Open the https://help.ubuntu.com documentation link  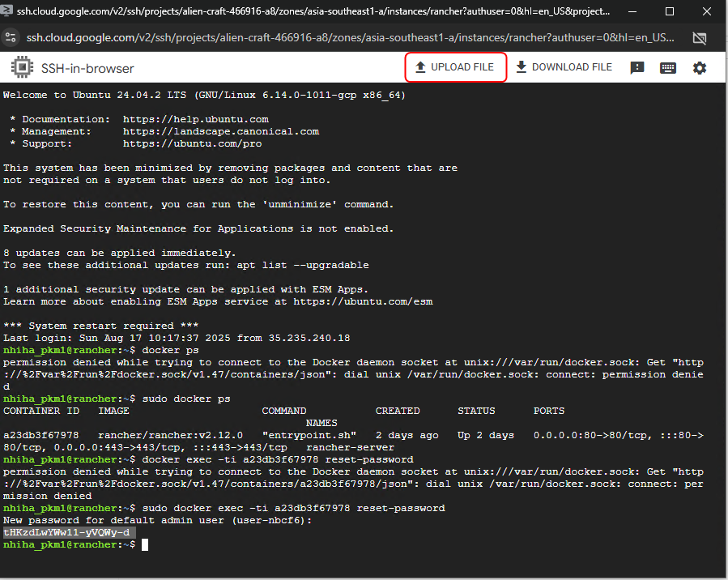195,119
